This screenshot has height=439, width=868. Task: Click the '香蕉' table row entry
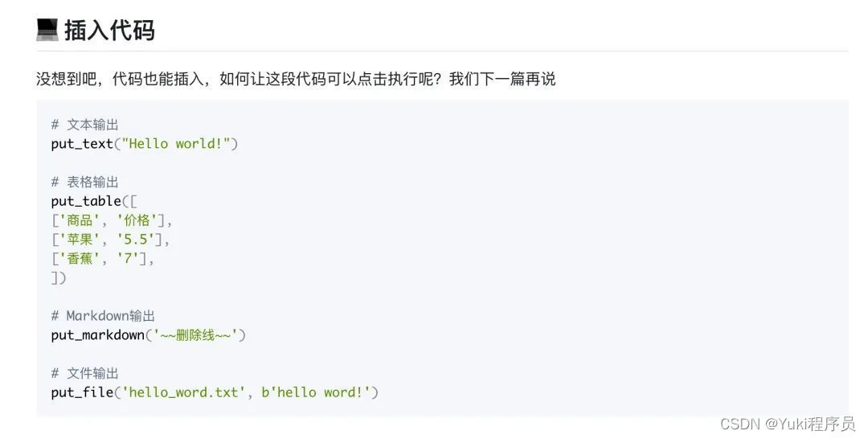point(80,259)
